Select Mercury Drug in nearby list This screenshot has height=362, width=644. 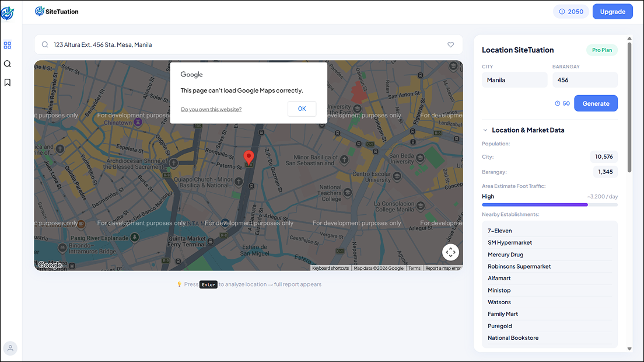[549, 255]
